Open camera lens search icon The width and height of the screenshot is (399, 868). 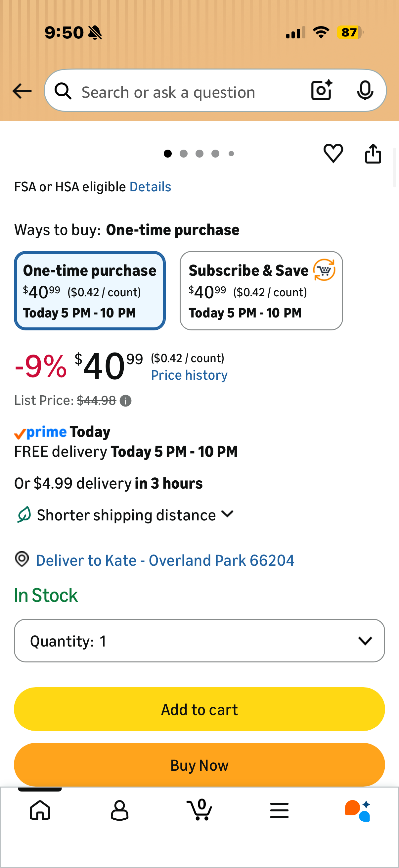322,90
